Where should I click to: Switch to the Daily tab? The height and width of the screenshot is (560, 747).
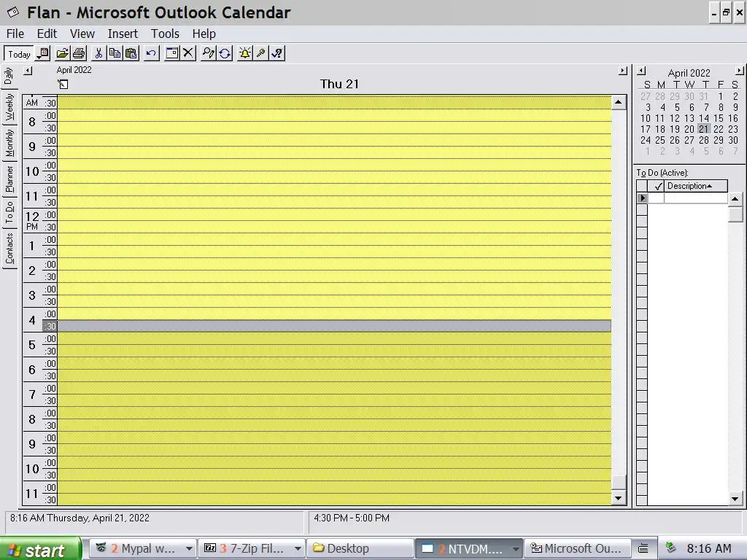[x=9, y=76]
